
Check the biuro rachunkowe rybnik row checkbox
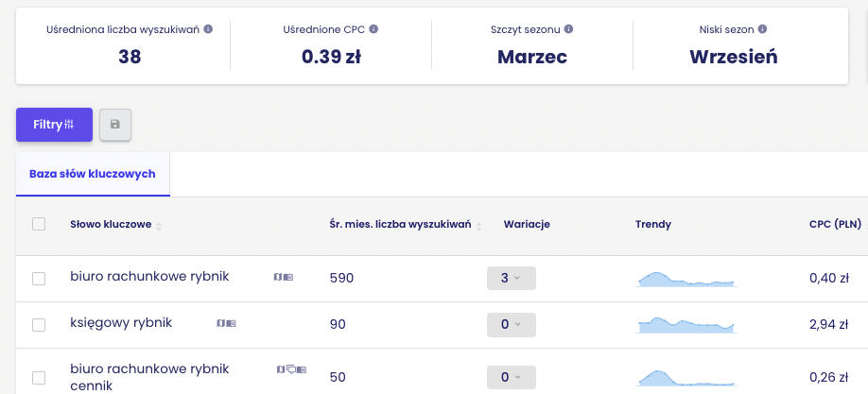pyautogui.click(x=39, y=279)
